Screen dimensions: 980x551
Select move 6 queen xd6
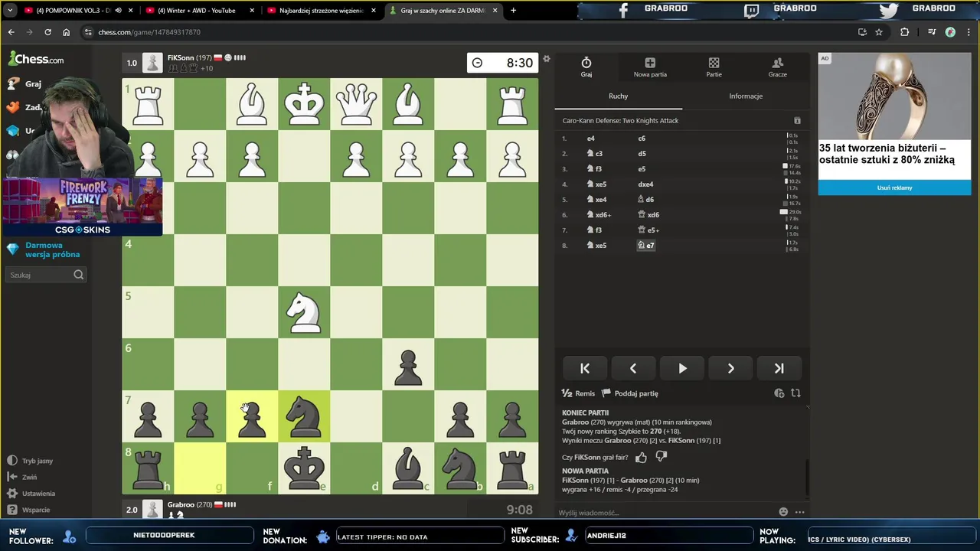pos(648,215)
